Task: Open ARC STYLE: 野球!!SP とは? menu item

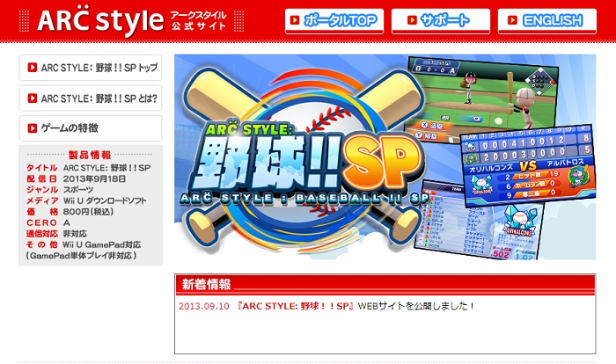Action: point(91,98)
